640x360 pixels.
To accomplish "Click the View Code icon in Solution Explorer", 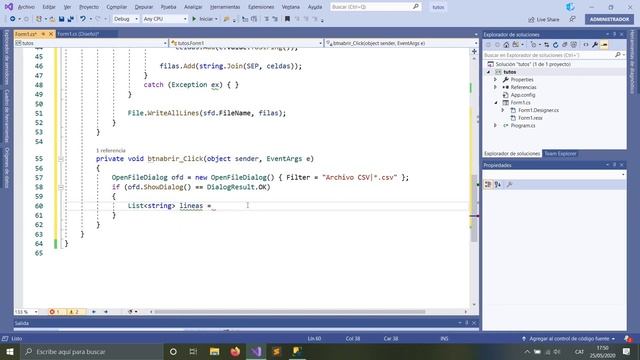I will [x=586, y=45].
